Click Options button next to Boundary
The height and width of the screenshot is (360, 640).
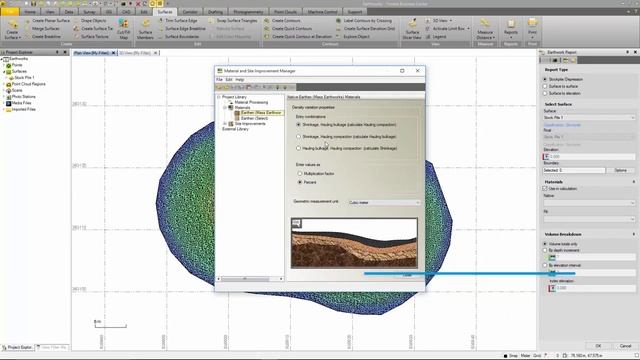point(620,170)
